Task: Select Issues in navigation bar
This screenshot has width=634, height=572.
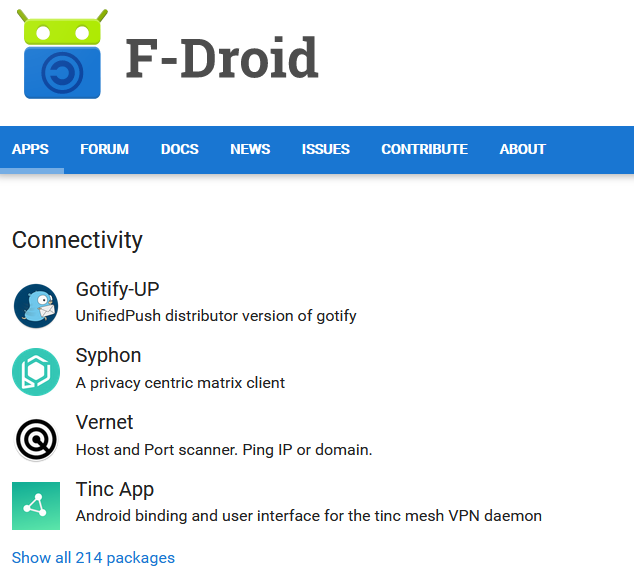Action: 326,149
